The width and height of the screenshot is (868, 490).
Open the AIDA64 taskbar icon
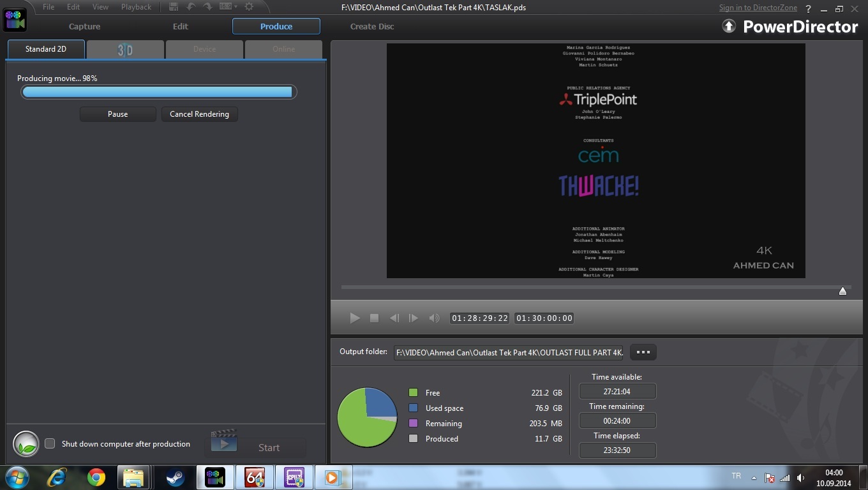(x=255, y=477)
